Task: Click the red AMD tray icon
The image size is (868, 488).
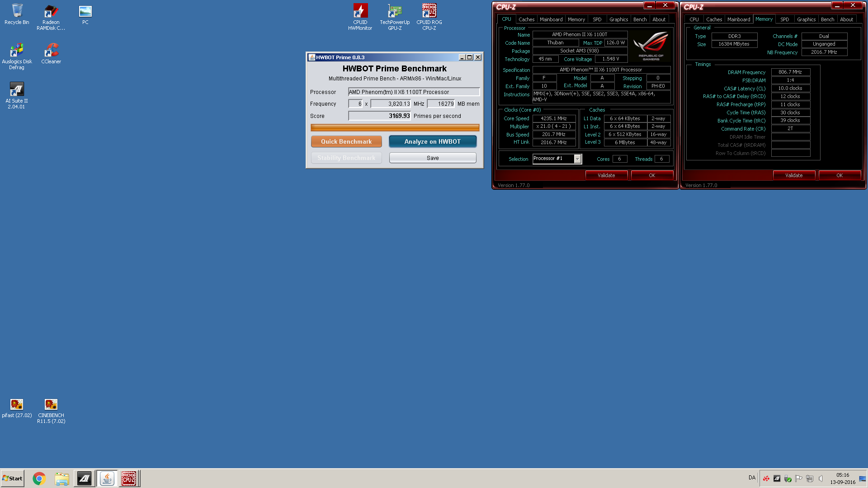Action: 766,479
